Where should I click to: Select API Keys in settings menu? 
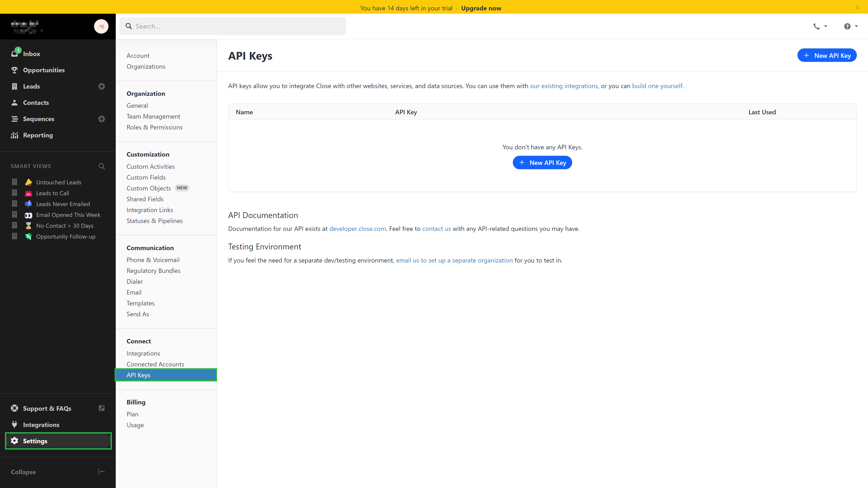coord(166,375)
